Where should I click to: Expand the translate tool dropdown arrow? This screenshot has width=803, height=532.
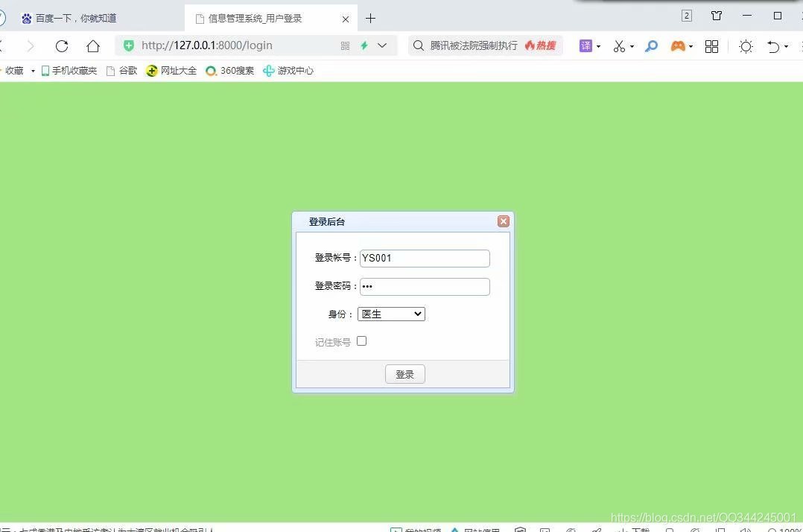click(598, 47)
